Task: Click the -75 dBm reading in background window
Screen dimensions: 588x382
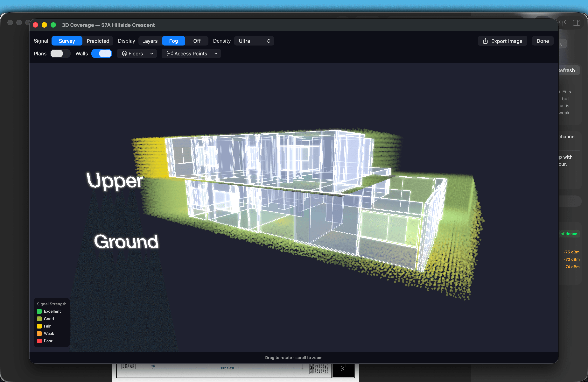Action: coord(571,252)
